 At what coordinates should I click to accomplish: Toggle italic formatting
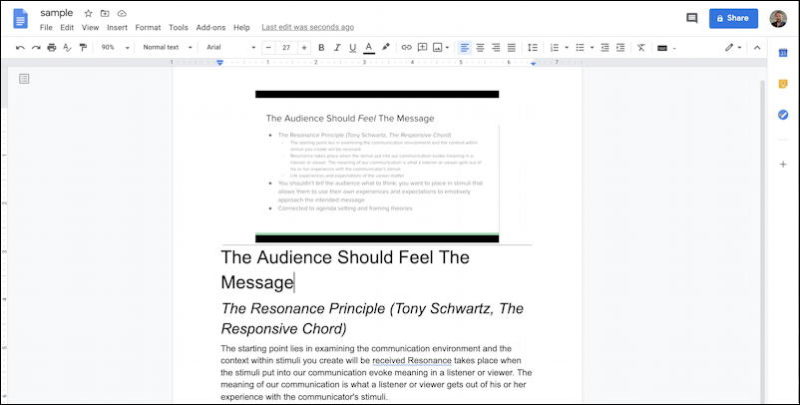coord(337,47)
